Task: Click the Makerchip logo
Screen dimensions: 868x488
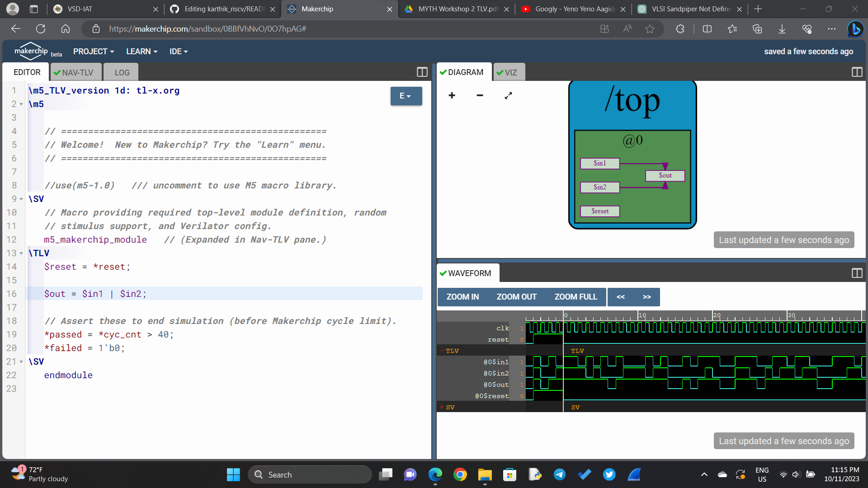Action: pyautogui.click(x=31, y=51)
